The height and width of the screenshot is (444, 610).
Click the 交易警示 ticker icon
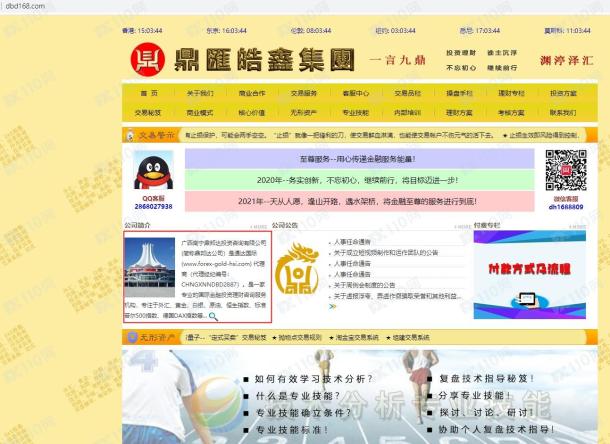[x=130, y=135]
